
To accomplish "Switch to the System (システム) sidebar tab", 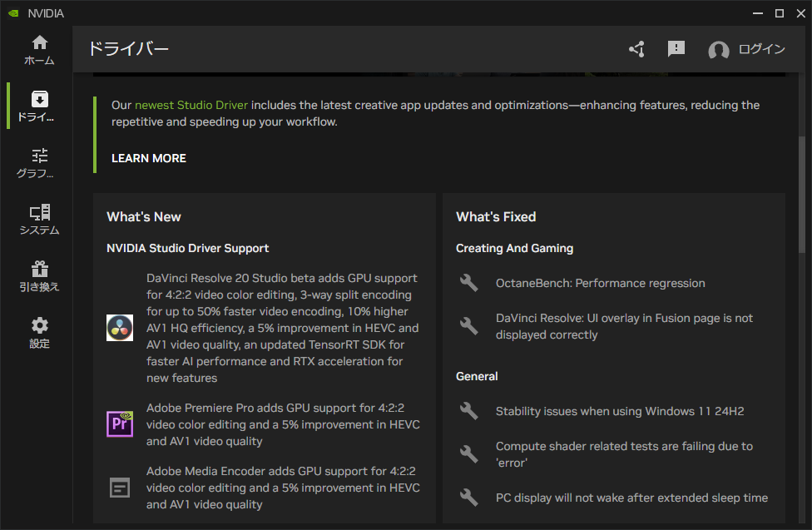I will pos(39,219).
